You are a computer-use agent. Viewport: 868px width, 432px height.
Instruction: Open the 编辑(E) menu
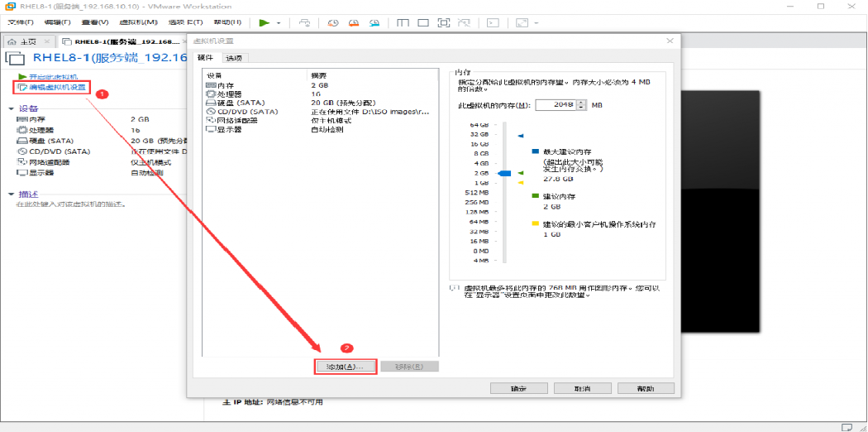[58, 22]
